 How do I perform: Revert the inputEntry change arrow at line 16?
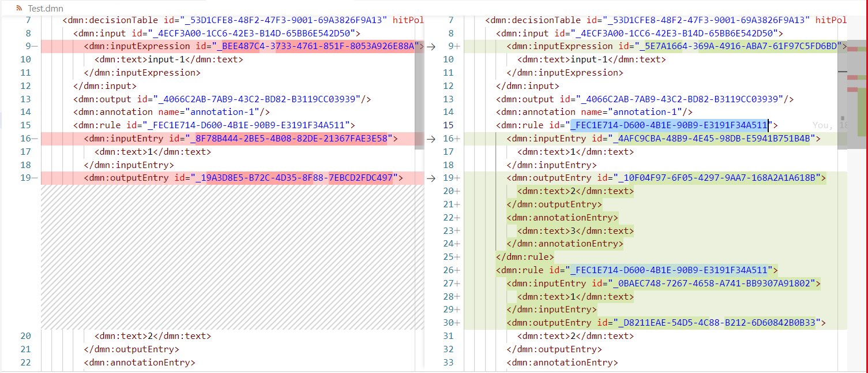point(431,139)
